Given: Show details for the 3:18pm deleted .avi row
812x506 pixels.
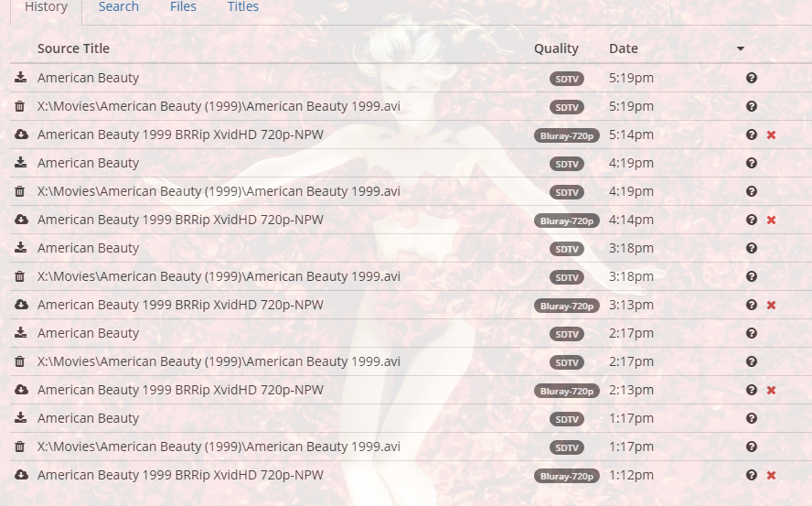Looking at the screenshot, I should click(x=752, y=276).
